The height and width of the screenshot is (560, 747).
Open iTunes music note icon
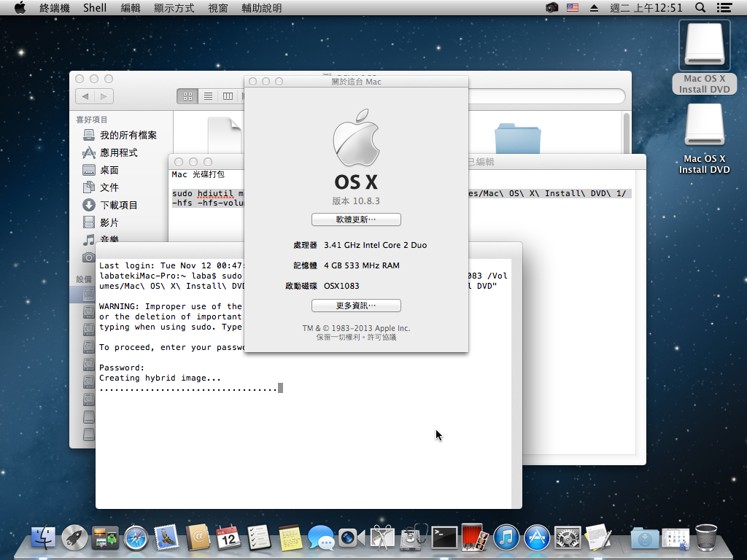506,538
